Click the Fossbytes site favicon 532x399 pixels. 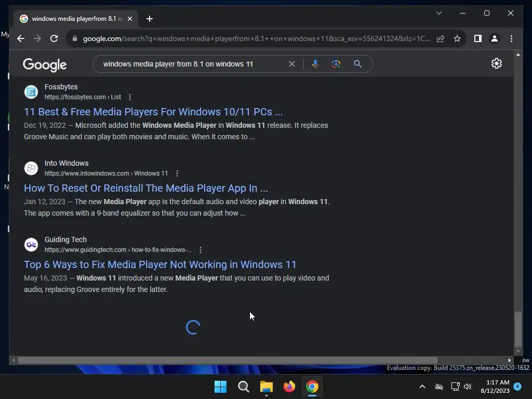[x=31, y=91]
